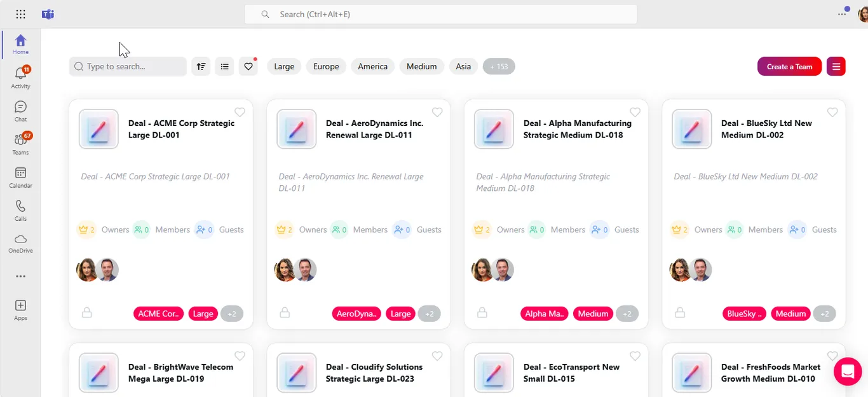Favorite the BlueSky Ltd New Medium card
The image size is (868, 397).
tap(832, 112)
